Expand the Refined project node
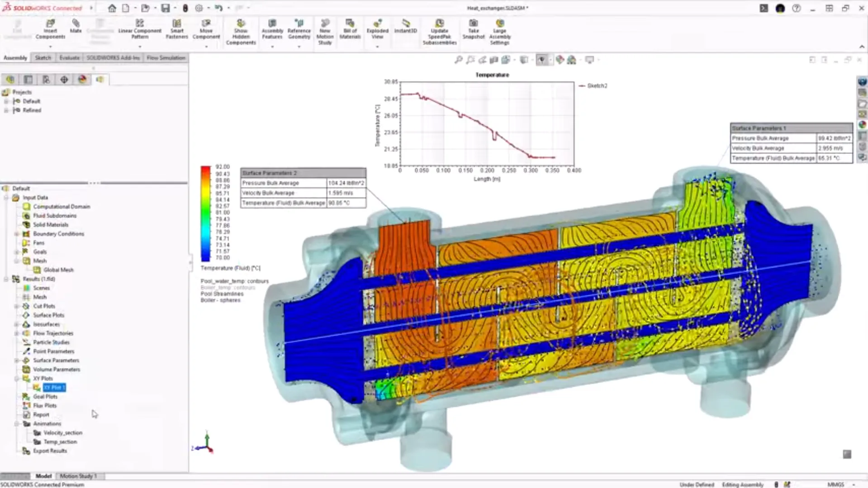This screenshot has height=488, width=868. (x=6, y=110)
